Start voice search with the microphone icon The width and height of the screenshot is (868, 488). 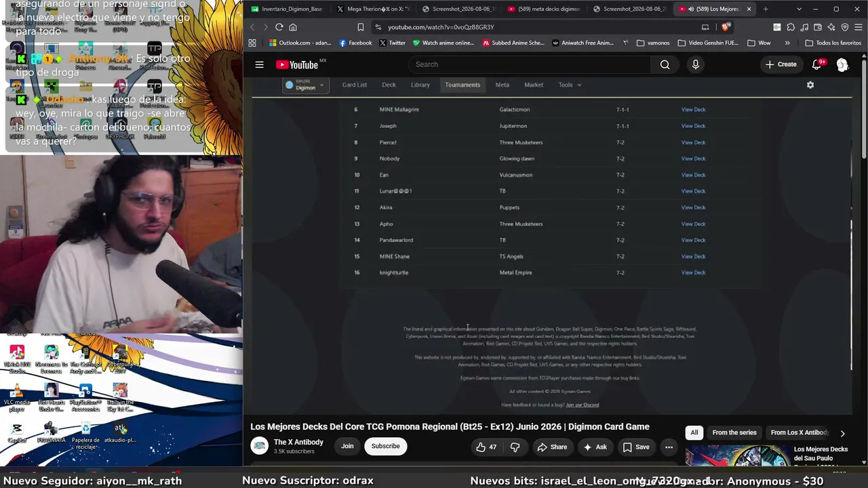tap(695, 64)
